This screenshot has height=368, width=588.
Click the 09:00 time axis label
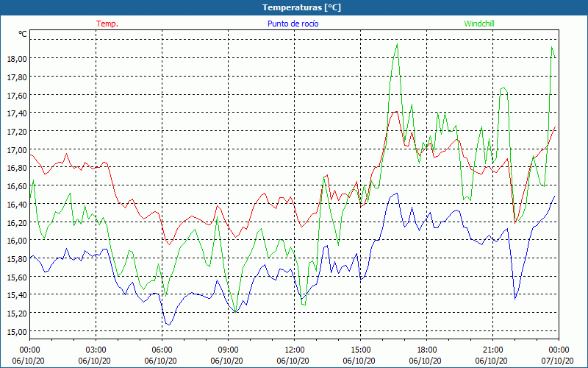228,350
